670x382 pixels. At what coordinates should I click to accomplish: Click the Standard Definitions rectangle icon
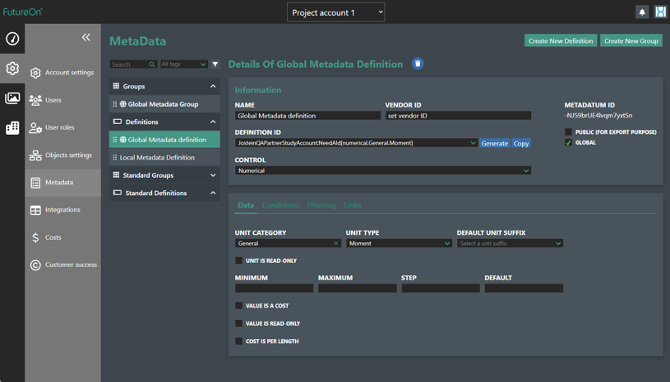coord(117,193)
